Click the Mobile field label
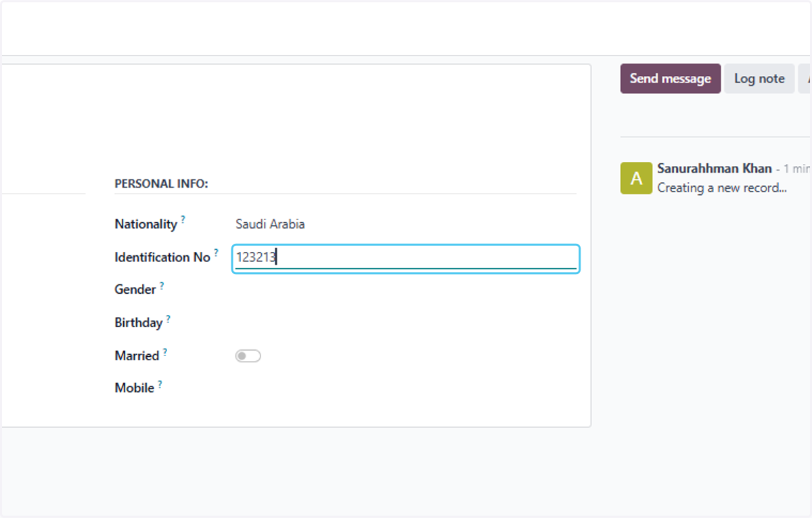Image resolution: width=812 pixels, height=518 pixels. [x=134, y=389]
